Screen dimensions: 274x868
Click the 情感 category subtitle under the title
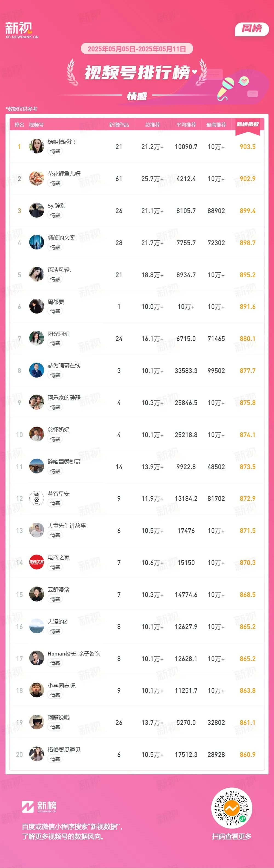[x=137, y=96]
